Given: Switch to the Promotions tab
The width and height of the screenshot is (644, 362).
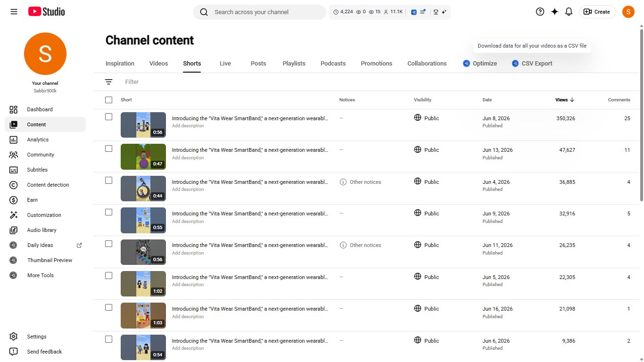Looking at the screenshot, I should click(376, 64).
